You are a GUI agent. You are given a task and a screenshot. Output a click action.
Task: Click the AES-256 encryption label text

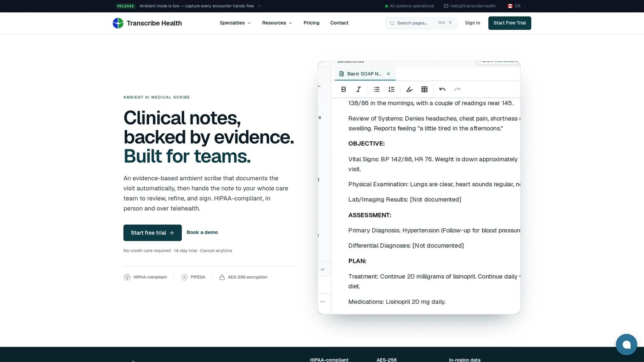(x=248, y=277)
